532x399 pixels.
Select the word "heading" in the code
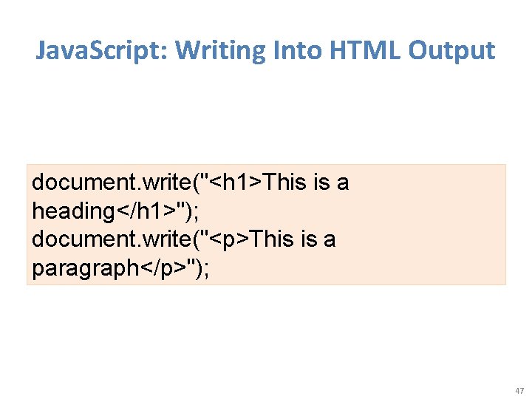click(72, 211)
